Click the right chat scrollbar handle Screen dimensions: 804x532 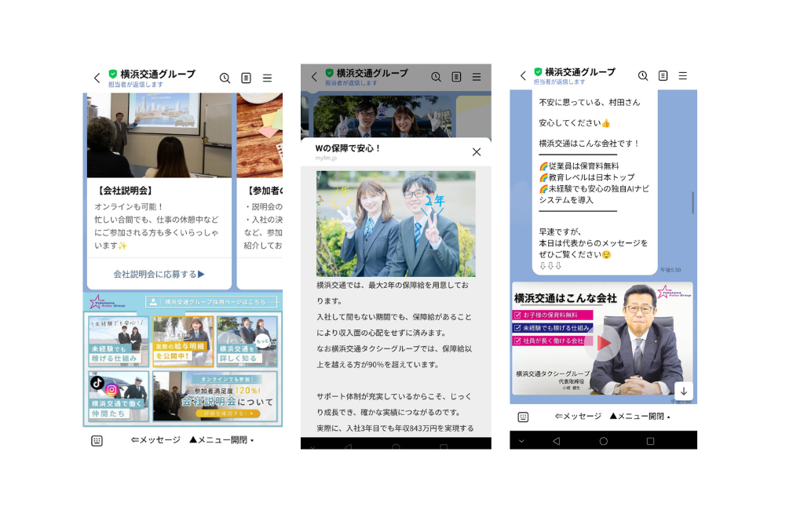(693, 202)
